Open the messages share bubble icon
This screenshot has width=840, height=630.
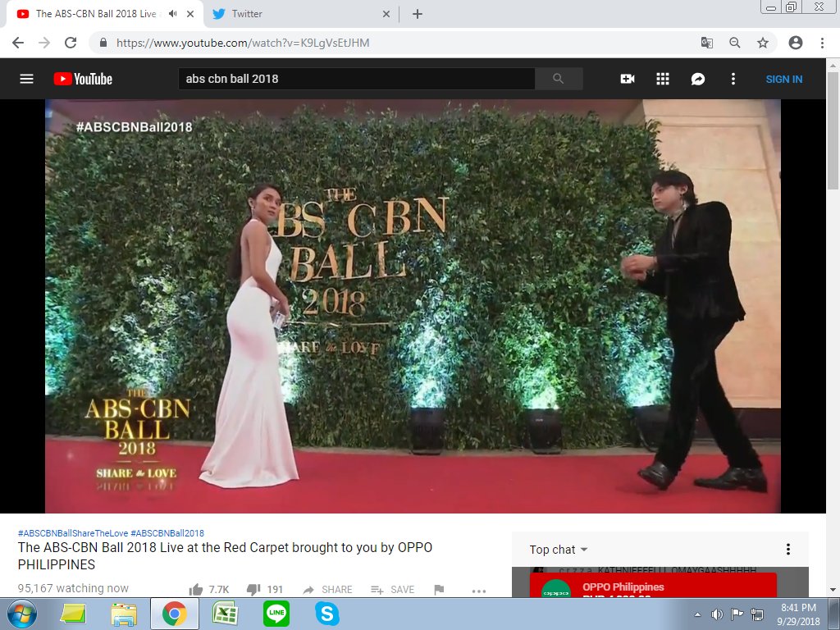tap(697, 80)
